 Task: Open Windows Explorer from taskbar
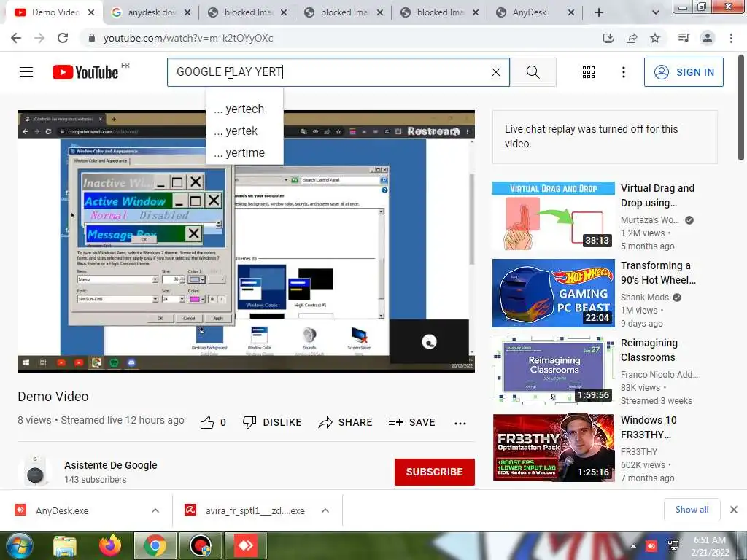[65, 545]
